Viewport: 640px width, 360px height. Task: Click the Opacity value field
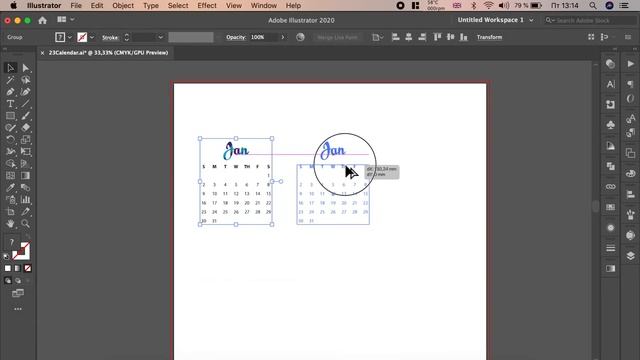tap(264, 37)
